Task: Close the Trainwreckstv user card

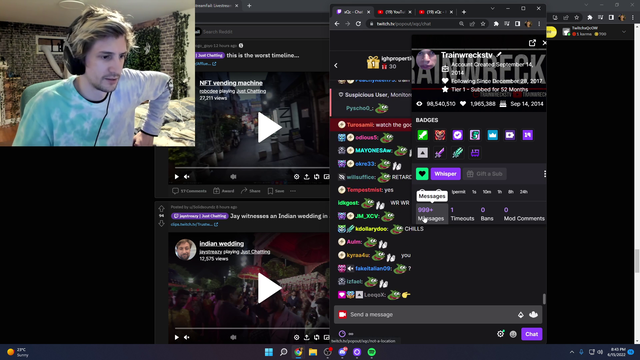Action: (544, 43)
